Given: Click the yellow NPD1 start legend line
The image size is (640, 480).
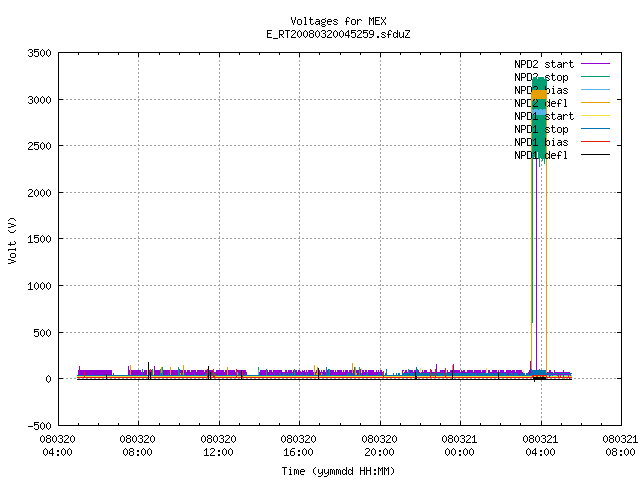Looking at the screenshot, I should [595, 116].
